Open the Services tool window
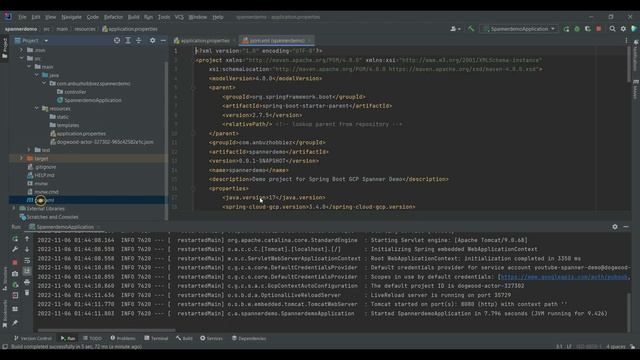This screenshot has height=360, width=640. (211, 338)
